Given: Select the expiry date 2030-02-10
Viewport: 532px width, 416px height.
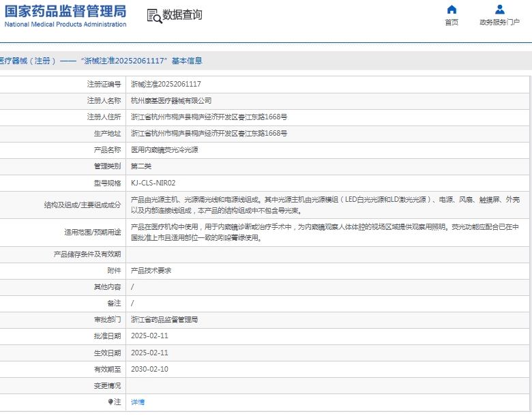Looking at the screenshot, I should pyautogui.click(x=149, y=369).
